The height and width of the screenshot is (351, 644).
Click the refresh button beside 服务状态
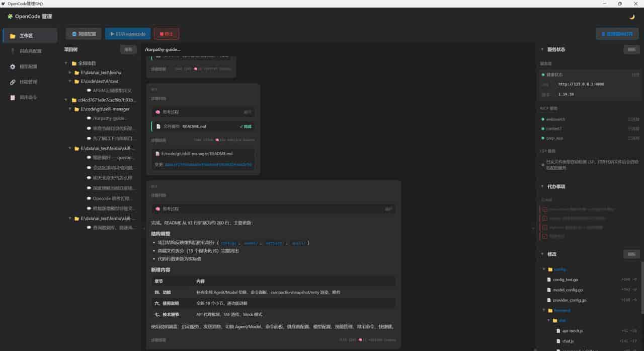pyautogui.click(x=631, y=49)
